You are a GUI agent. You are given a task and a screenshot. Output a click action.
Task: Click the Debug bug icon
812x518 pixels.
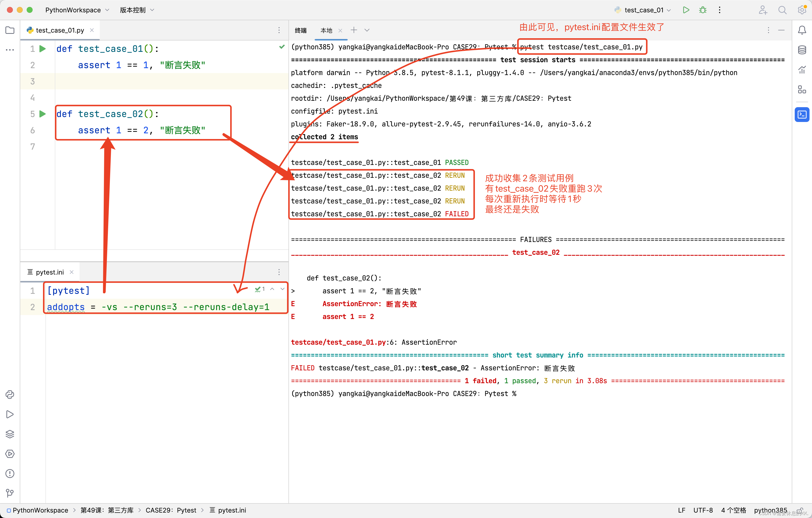[703, 10]
